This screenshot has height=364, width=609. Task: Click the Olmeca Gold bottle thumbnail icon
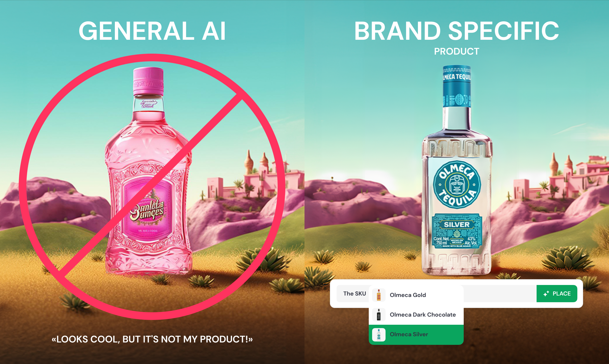point(379,295)
